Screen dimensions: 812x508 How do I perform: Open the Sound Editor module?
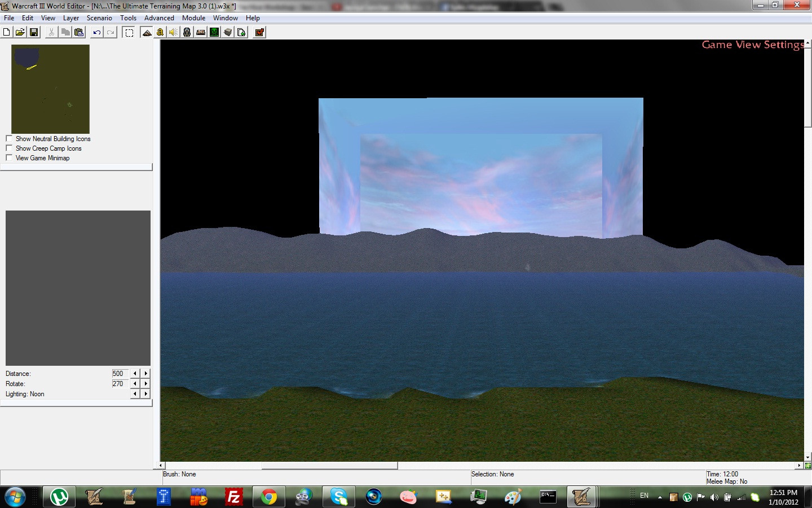coord(174,32)
